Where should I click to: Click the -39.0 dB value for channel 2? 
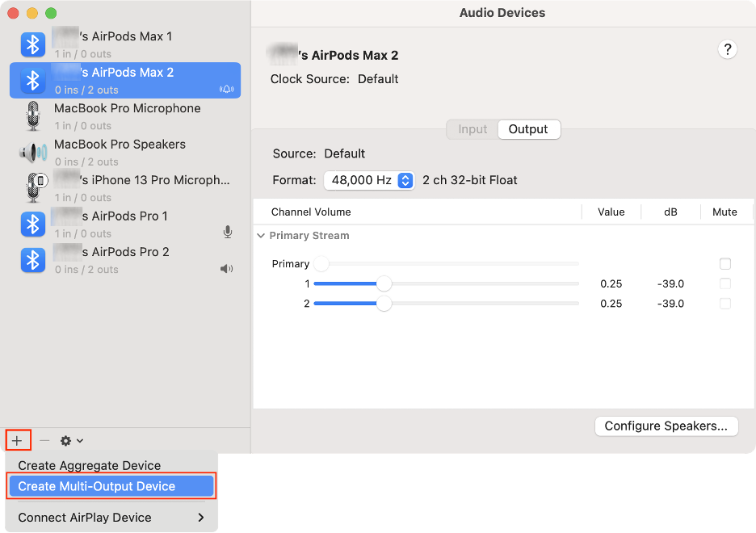point(670,304)
